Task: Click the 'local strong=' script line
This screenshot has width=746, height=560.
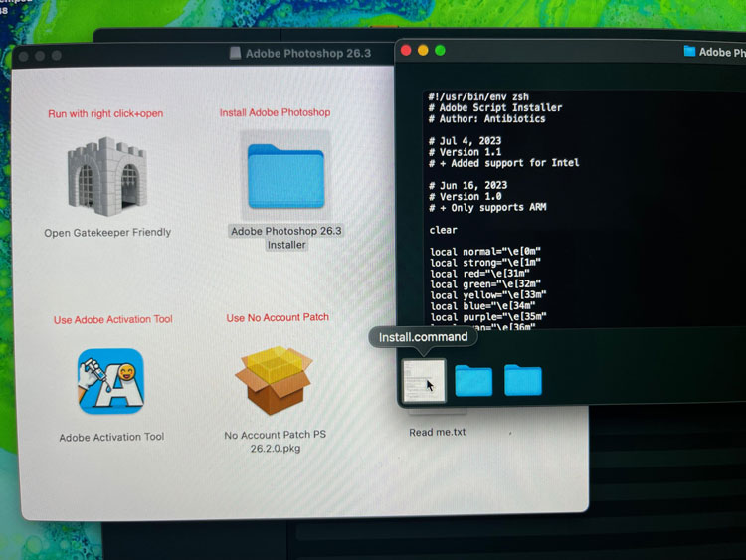Action: (x=485, y=263)
